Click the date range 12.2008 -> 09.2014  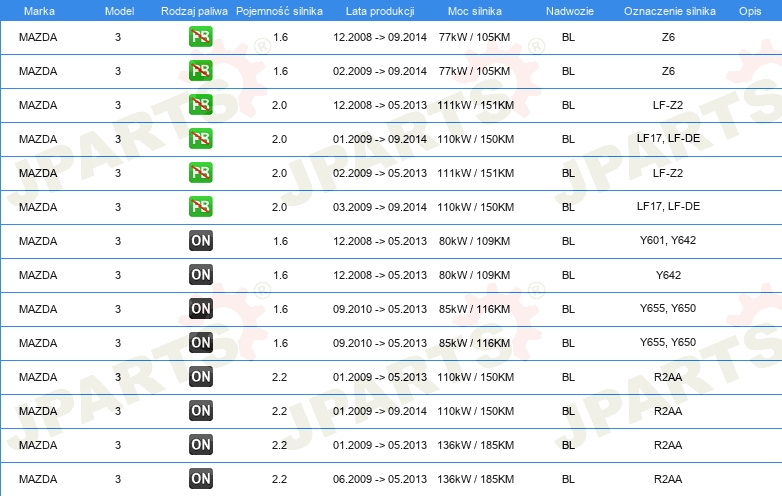[x=380, y=37]
